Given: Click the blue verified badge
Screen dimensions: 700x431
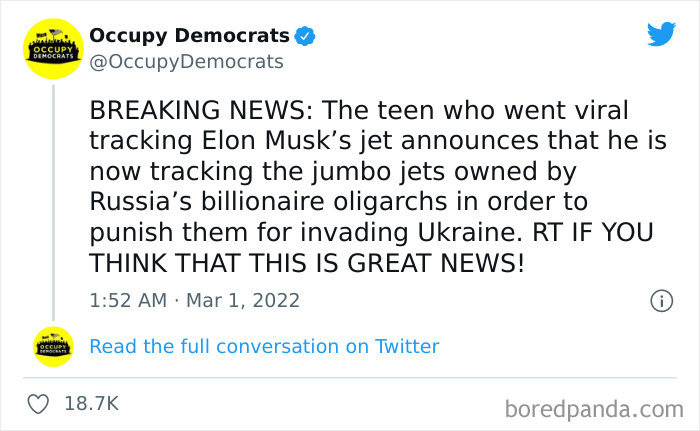Looking at the screenshot, I should [305, 36].
